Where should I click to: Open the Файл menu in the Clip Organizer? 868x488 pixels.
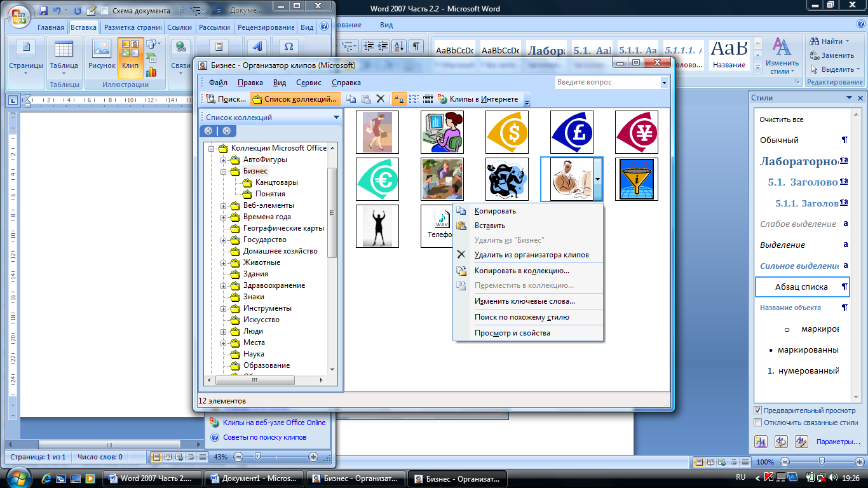pos(218,83)
